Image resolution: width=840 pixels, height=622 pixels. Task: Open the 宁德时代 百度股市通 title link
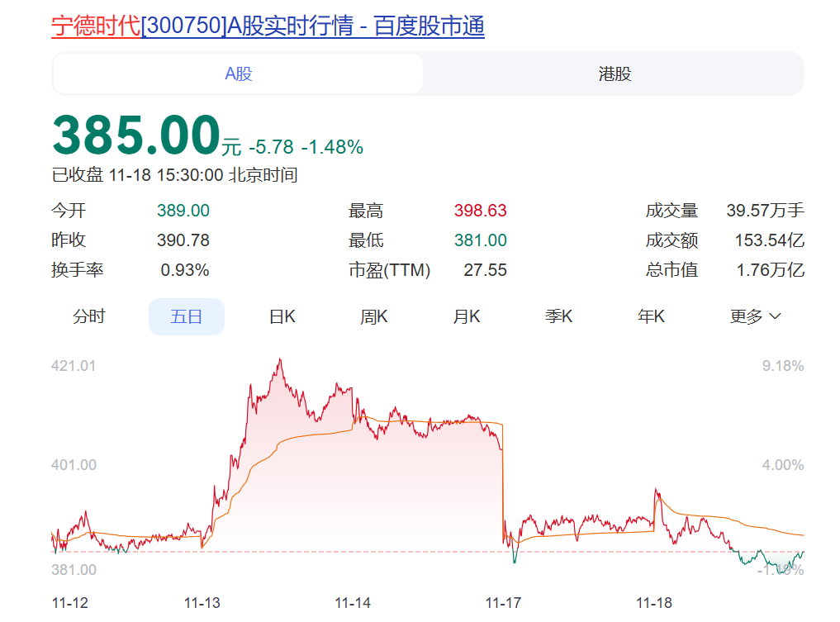268,26
